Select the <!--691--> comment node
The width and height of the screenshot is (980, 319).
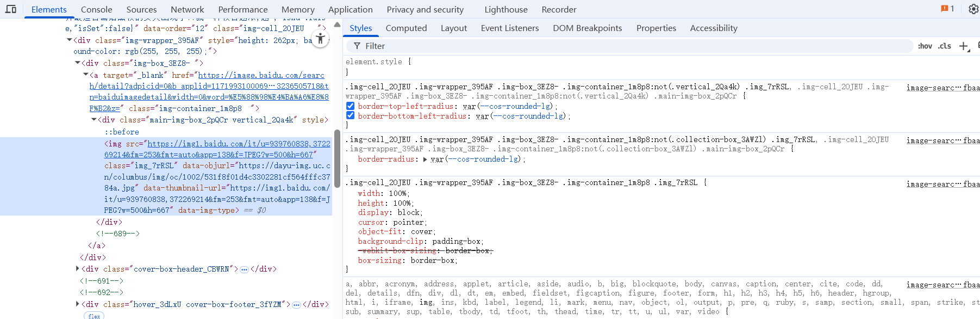tap(102, 281)
